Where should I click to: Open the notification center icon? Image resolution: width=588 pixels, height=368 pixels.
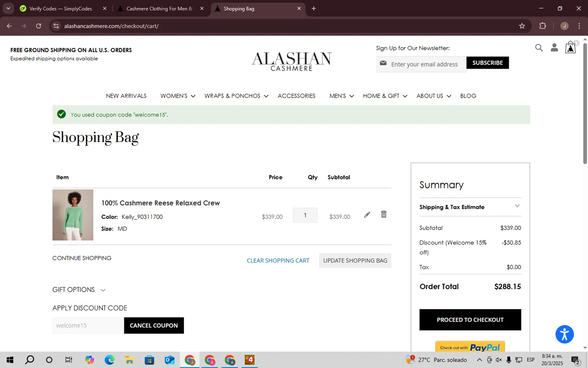tap(575, 360)
